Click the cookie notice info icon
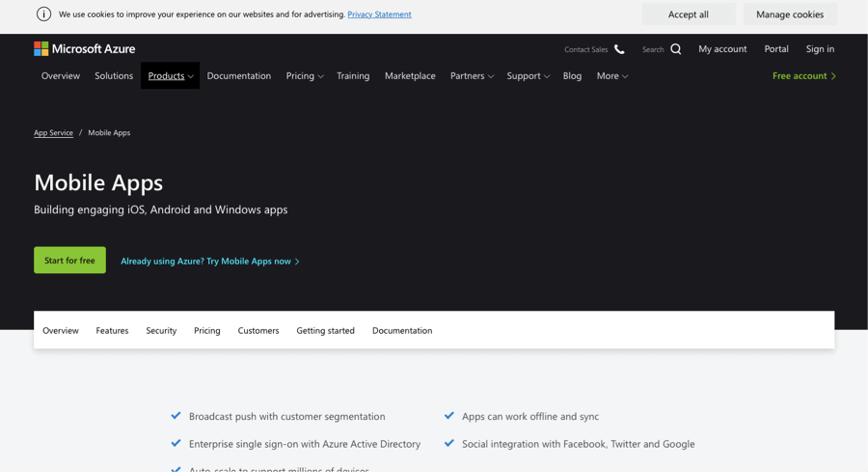 tap(43, 14)
